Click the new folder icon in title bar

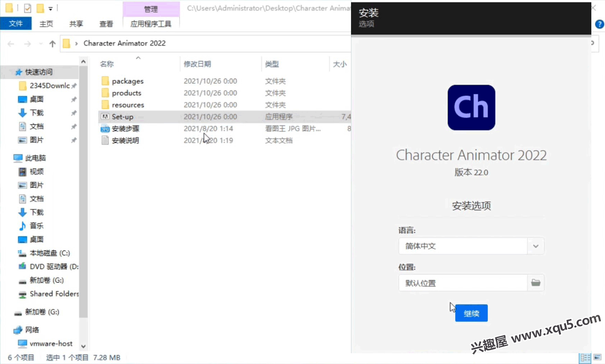coord(41,8)
